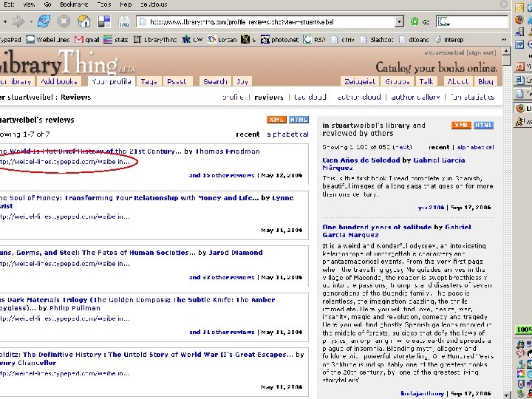The image size is (532, 399).
Task: Open the Help menu
Action: 126,4
